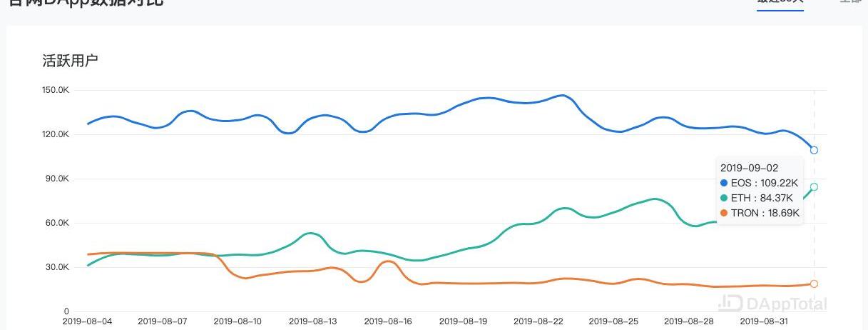Screen dimensions: 868x330
Task: Click the 30.0K y-axis label
Action: point(58,267)
